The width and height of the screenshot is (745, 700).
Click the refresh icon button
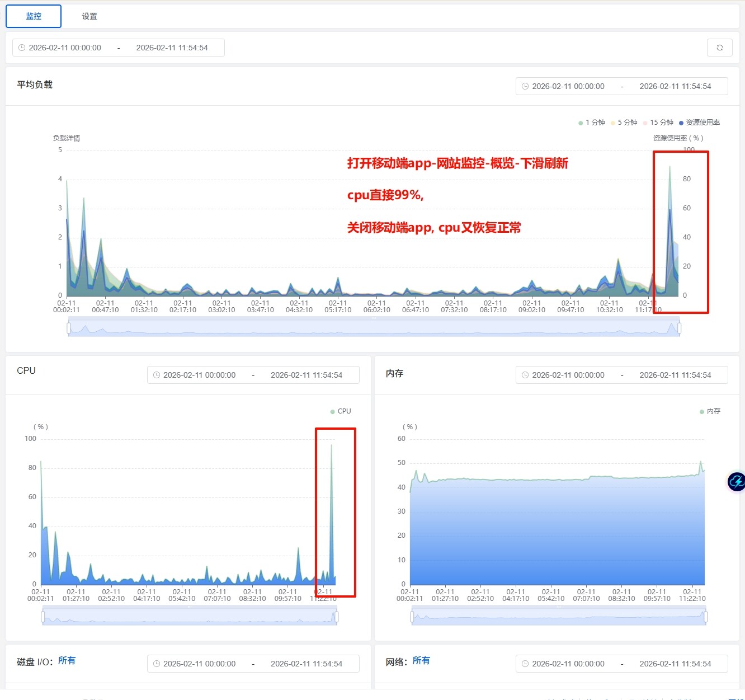pos(719,48)
